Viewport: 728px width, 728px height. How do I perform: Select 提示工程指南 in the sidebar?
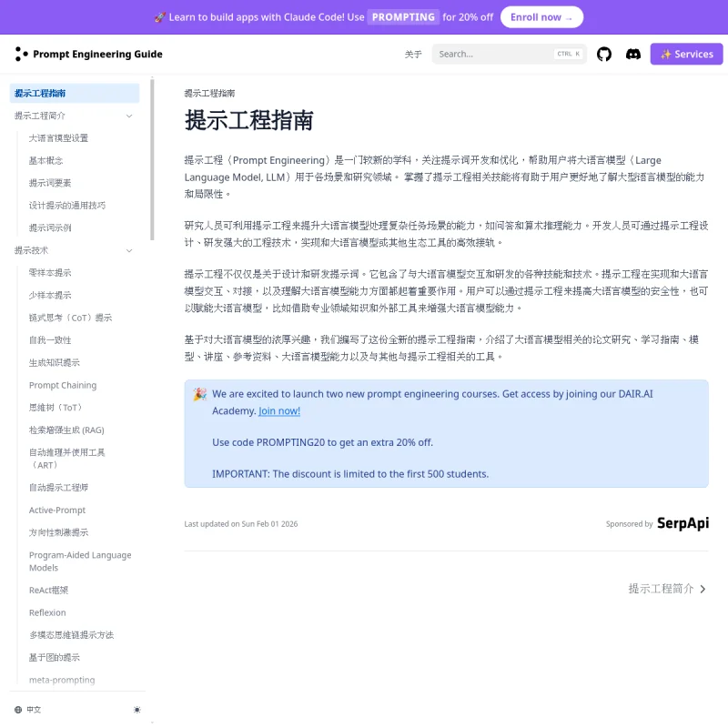(x=75, y=93)
